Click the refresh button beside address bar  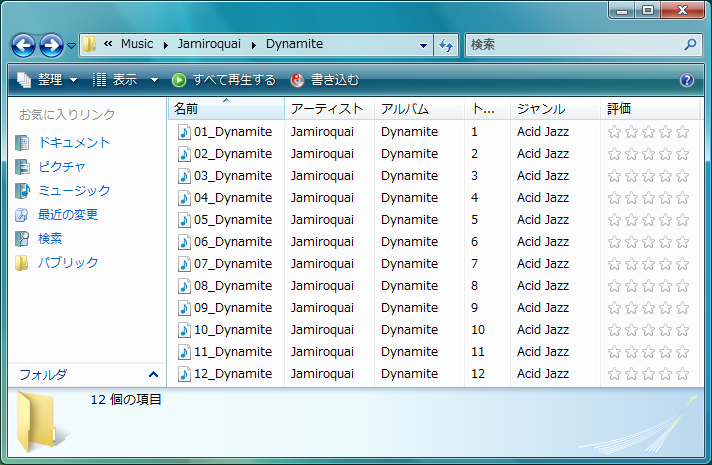tap(446, 45)
